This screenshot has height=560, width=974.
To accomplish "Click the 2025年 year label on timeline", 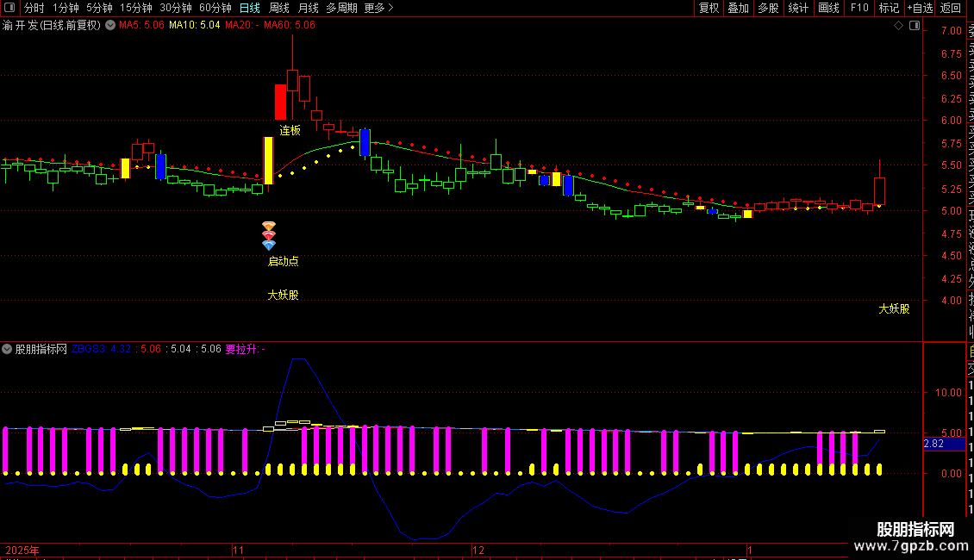I will point(22,550).
